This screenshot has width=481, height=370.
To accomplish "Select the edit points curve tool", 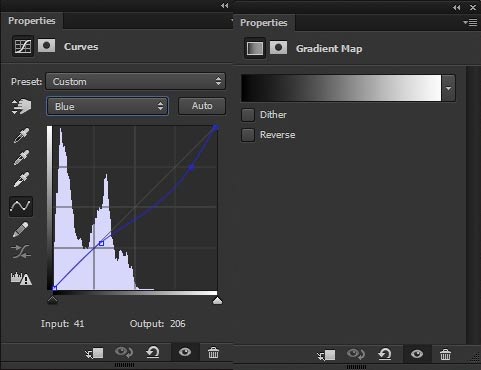I will [x=21, y=206].
